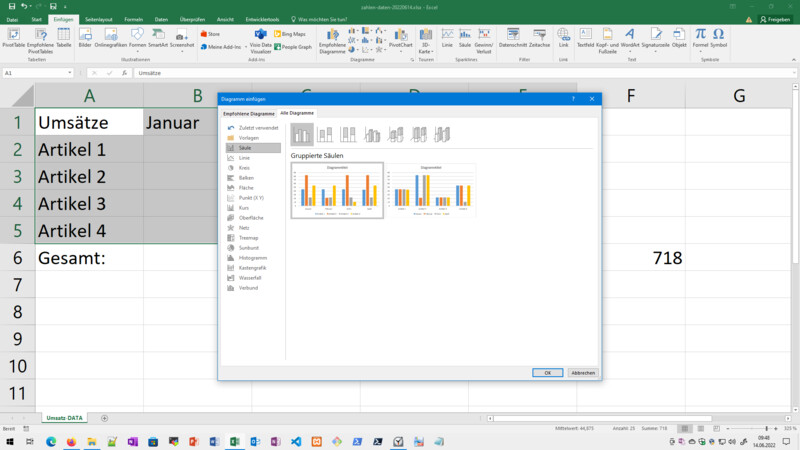This screenshot has height=450, width=800.
Task: Open the PivotChart dropdown
Action: pos(401,39)
